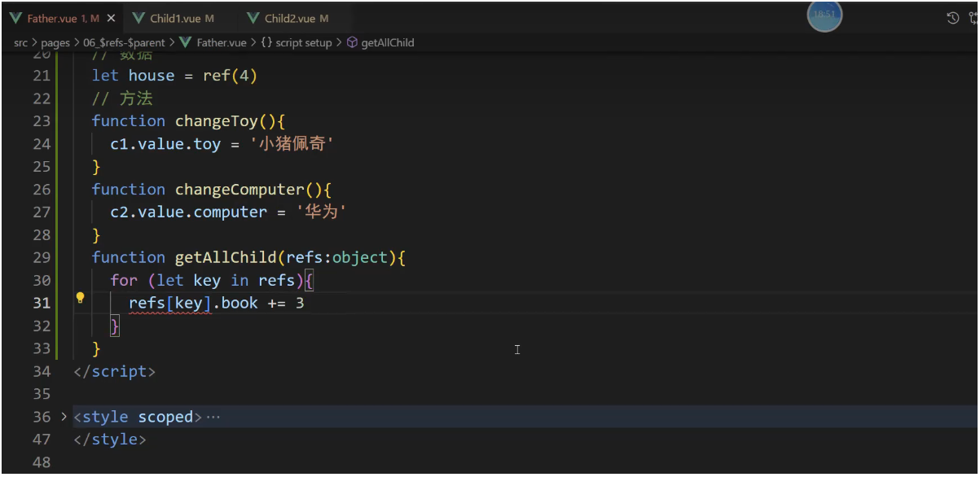Click getAllChild in the function declaration line
Screen dimensions: 980x477
[x=226, y=258]
